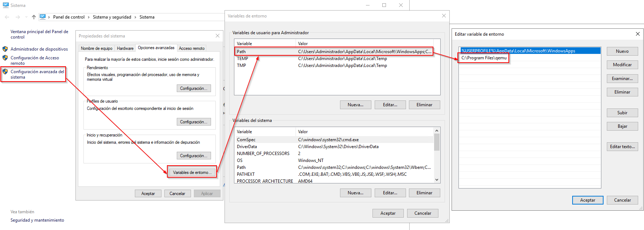Click shield icon beside Configuración de Acceso remoto
The width and height of the screenshot is (644, 230).
click(5, 58)
